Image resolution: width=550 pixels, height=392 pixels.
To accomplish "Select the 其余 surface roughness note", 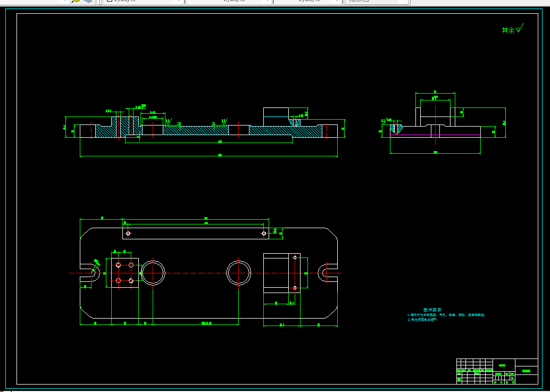I will pos(513,29).
